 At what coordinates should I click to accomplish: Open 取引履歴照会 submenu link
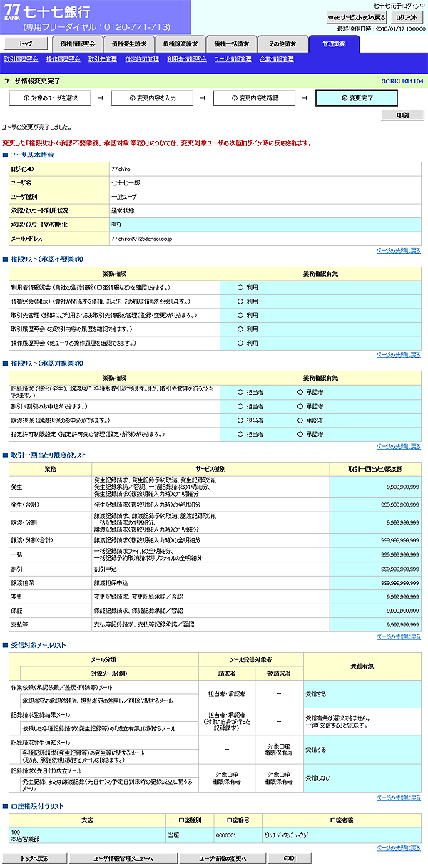21,59
